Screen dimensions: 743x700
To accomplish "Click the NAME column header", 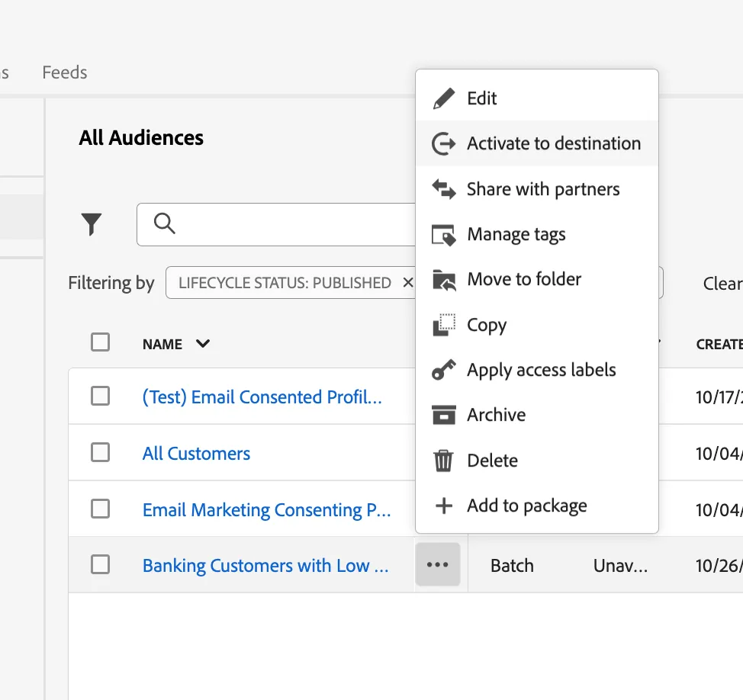I will (x=162, y=345).
